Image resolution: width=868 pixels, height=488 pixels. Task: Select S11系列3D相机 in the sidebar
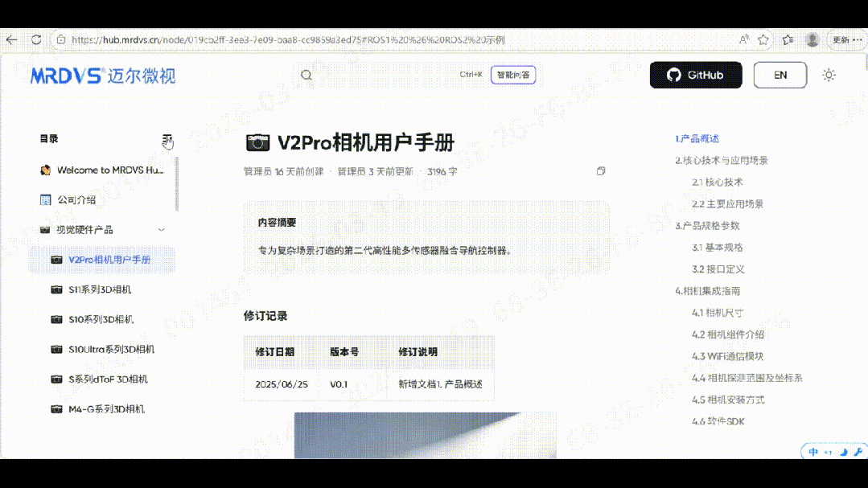[100, 289]
